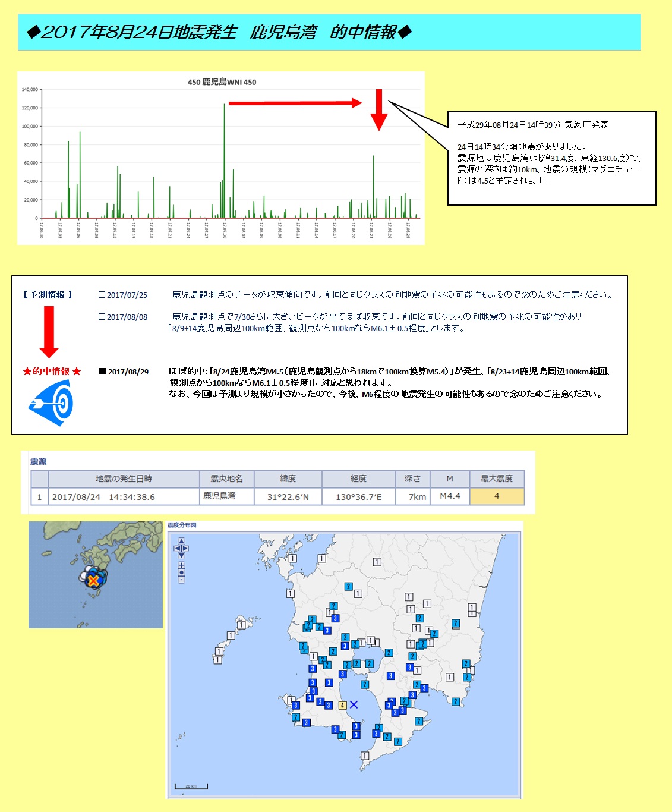The width and height of the screenshot is (672, 812).
Task: Click the 経度 column header
Action: tap(358, 479)
